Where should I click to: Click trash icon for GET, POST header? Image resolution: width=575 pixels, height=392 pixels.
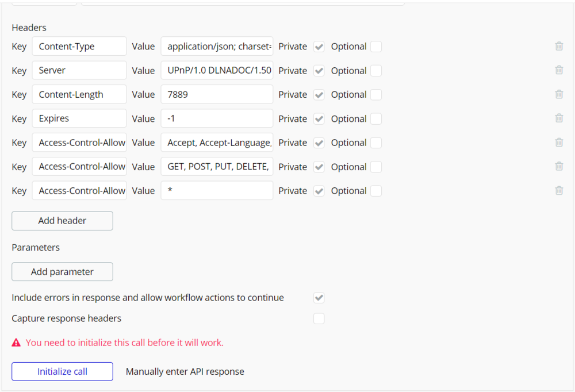tap(559, 167)
